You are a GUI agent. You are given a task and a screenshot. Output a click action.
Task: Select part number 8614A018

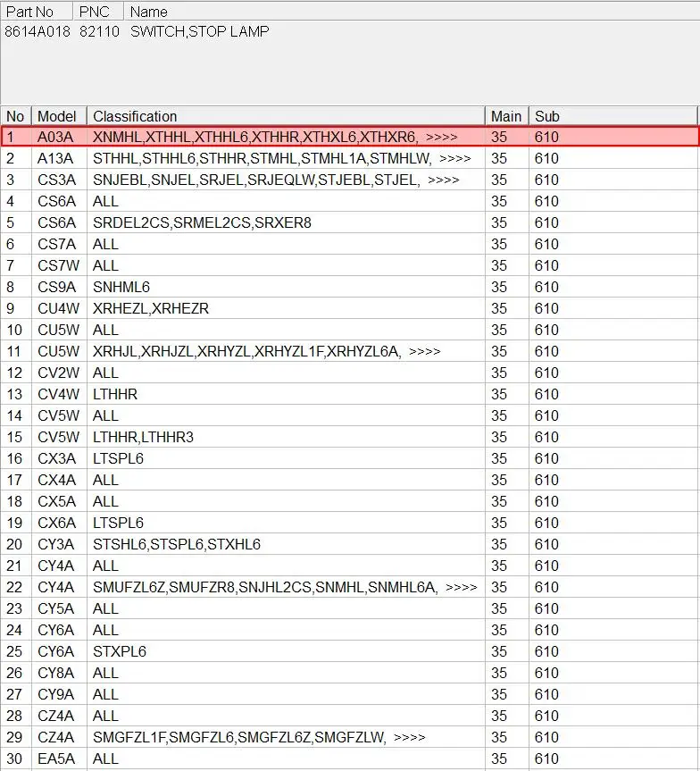click(x=37, y=31)
